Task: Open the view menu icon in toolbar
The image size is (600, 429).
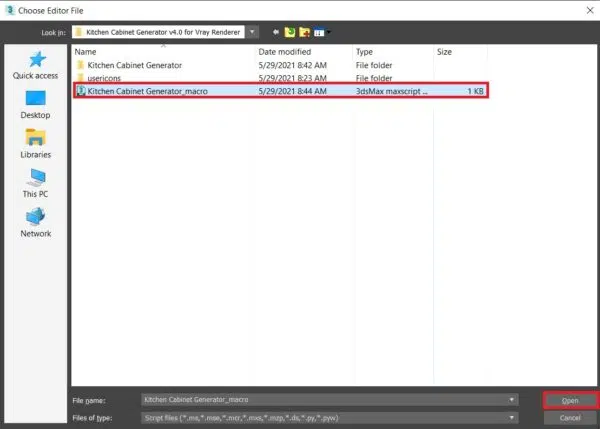Action: [x=321, y=33]
